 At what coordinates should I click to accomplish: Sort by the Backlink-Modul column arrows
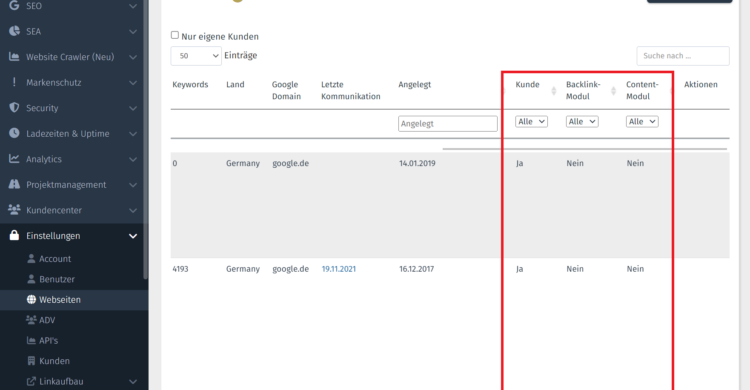click(x=614, y=90)
